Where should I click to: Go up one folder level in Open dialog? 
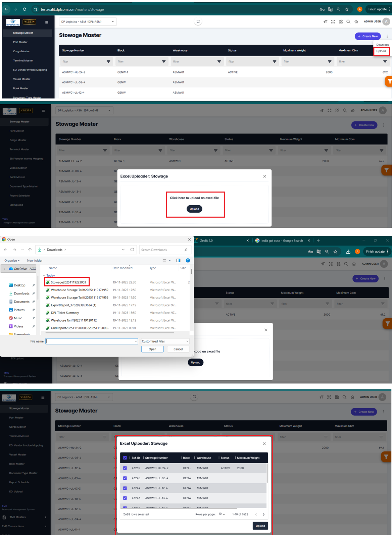[x=30, y=250]
